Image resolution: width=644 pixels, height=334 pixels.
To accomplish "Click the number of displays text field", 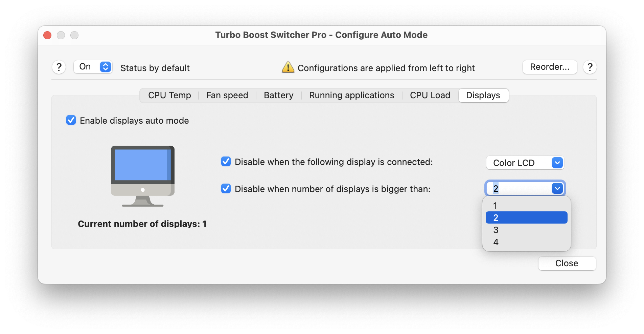I will pyautogui.click(x=519, y=188).
